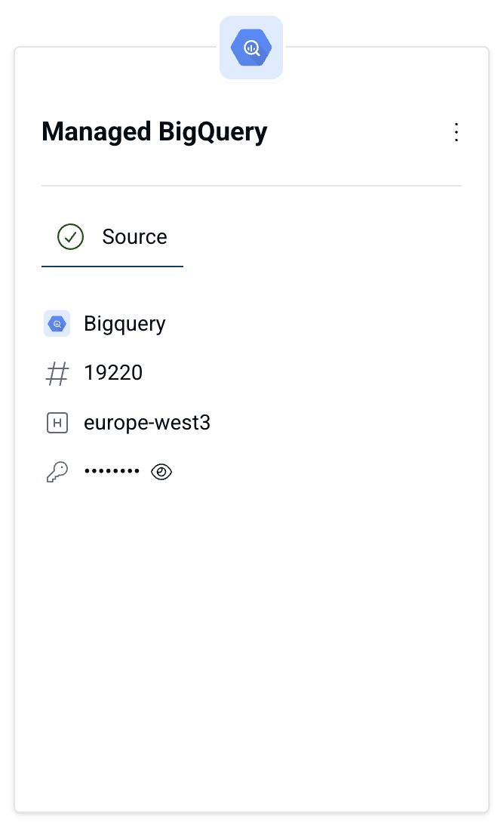Reveal the hidden password with eye icon
The image size is (504, 838).
pos(161,472)
